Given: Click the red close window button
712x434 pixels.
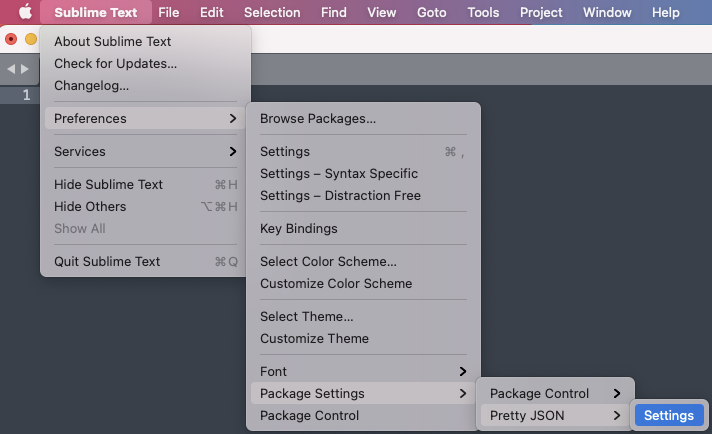Looking at the screenshot, I should tap(11, 39).
